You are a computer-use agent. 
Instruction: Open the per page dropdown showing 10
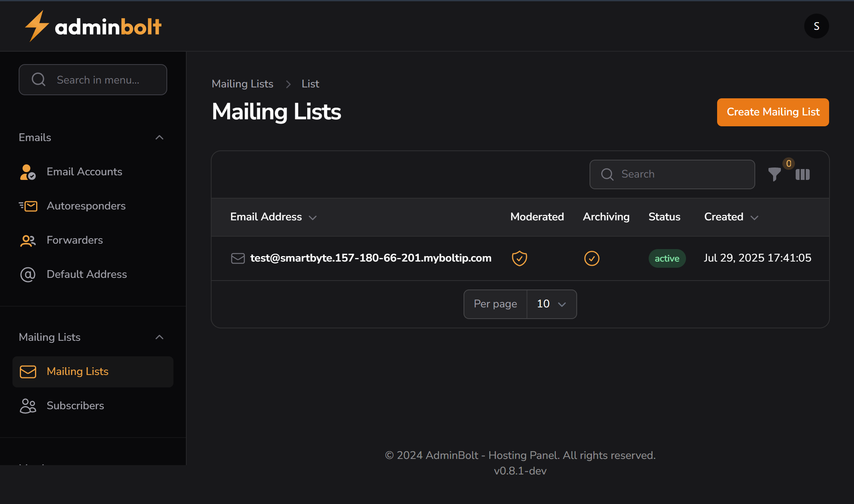[x=551, y=304]
